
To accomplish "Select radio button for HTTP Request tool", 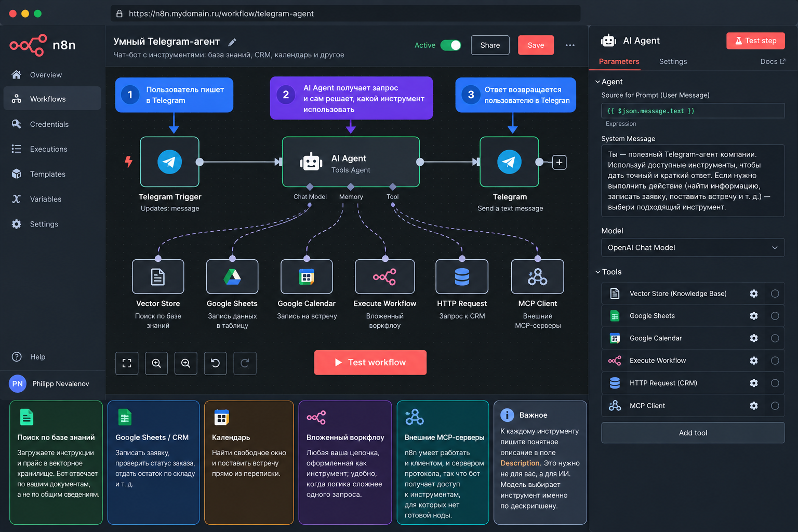I will click(775, 383).
